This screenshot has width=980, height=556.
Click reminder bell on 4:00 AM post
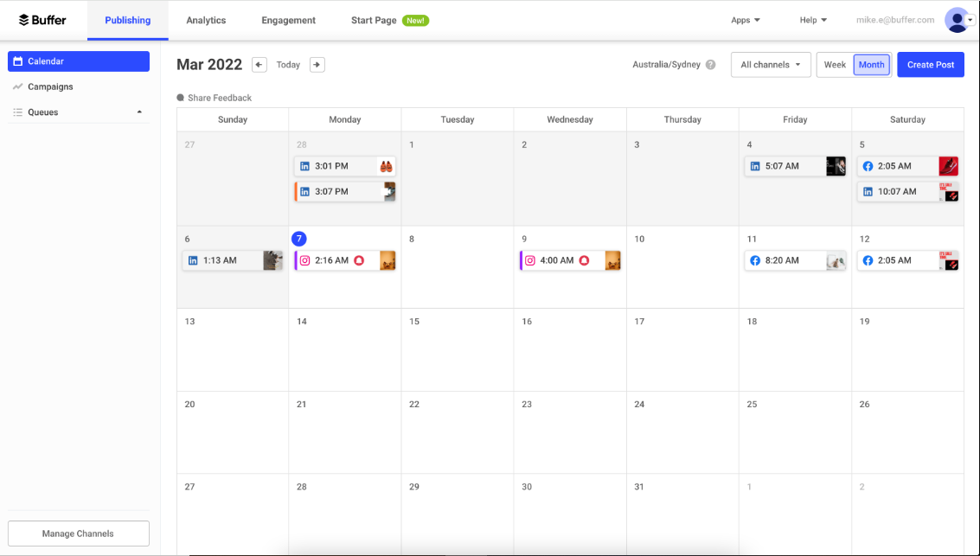584,260
